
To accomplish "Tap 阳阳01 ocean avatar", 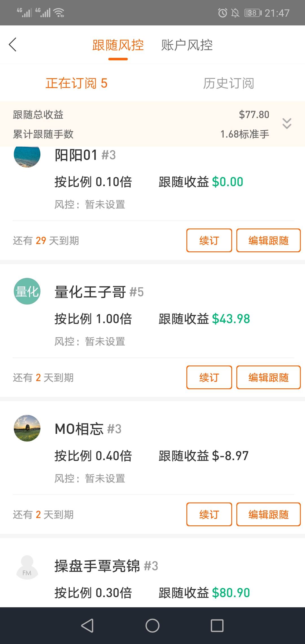I will (x=27, y=155).
